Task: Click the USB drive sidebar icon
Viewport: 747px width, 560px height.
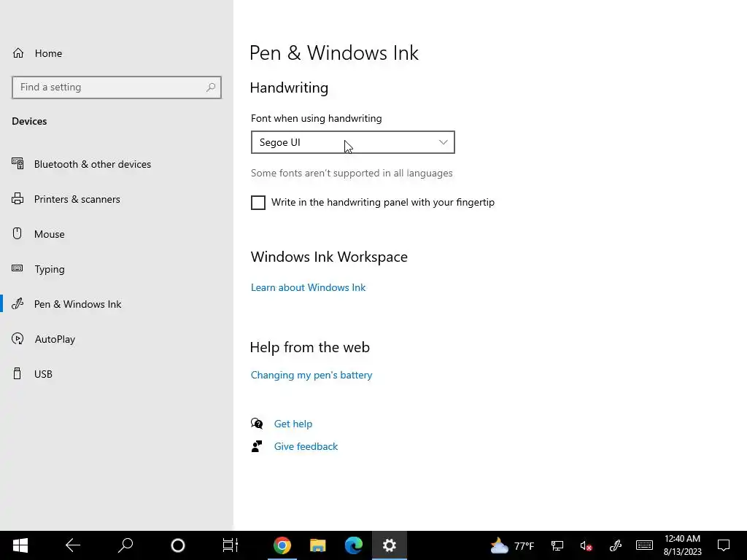Action: coord(18,373)
